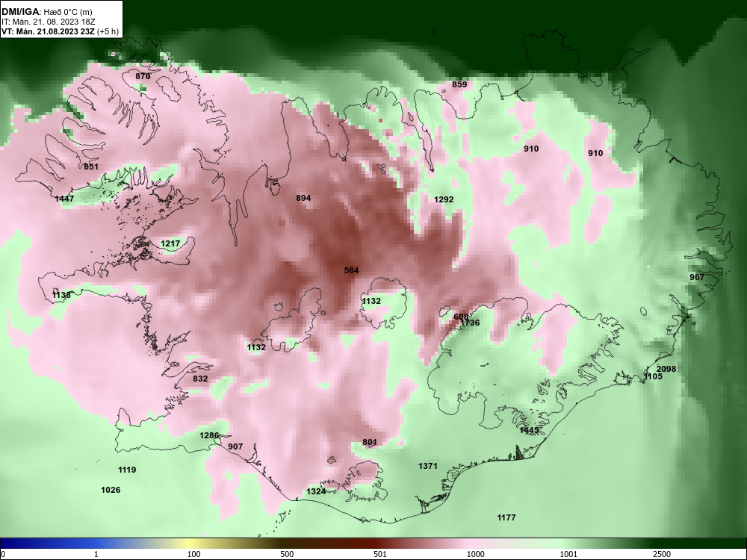Click the 870 height value label
The width and height of the screenshot is (747, 560).
point(143,76)
